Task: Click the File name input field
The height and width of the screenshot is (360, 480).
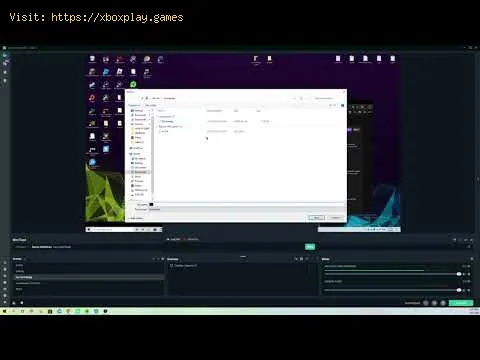Action: 246,204
